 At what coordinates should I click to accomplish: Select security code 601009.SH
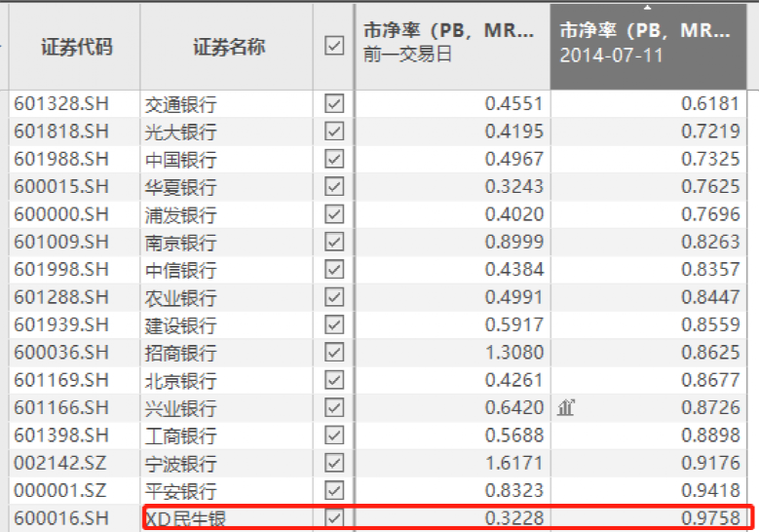click(x=61, y=242)
